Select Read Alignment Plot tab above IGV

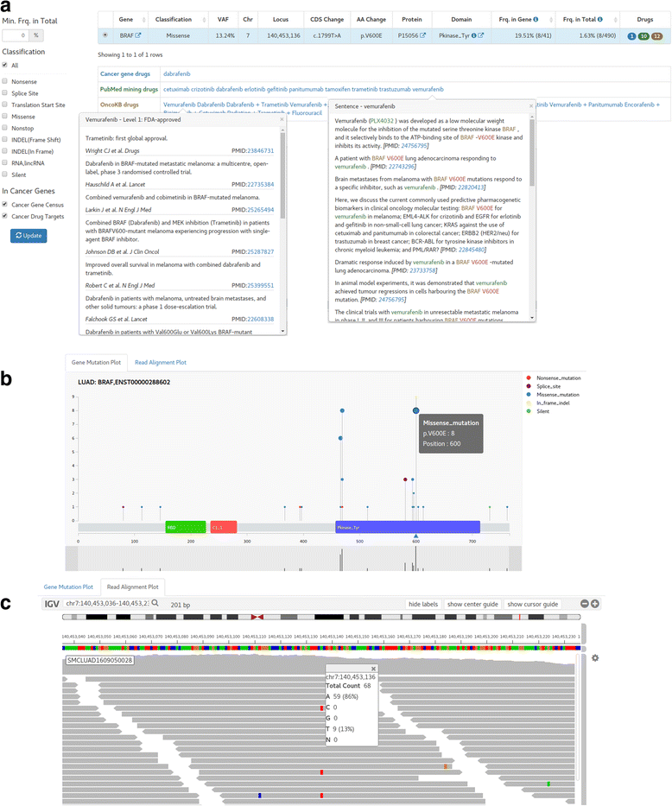coord(132,587)
